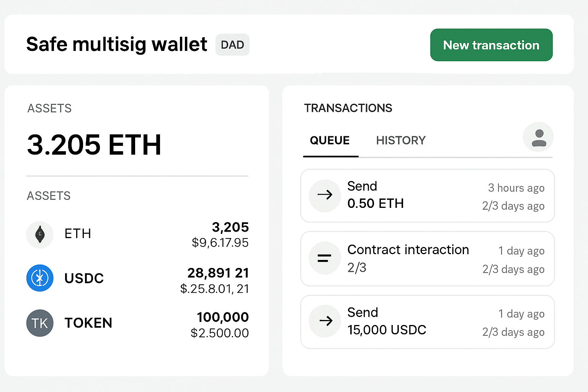
Task: Select the ETH asset row
Action: 137,234
